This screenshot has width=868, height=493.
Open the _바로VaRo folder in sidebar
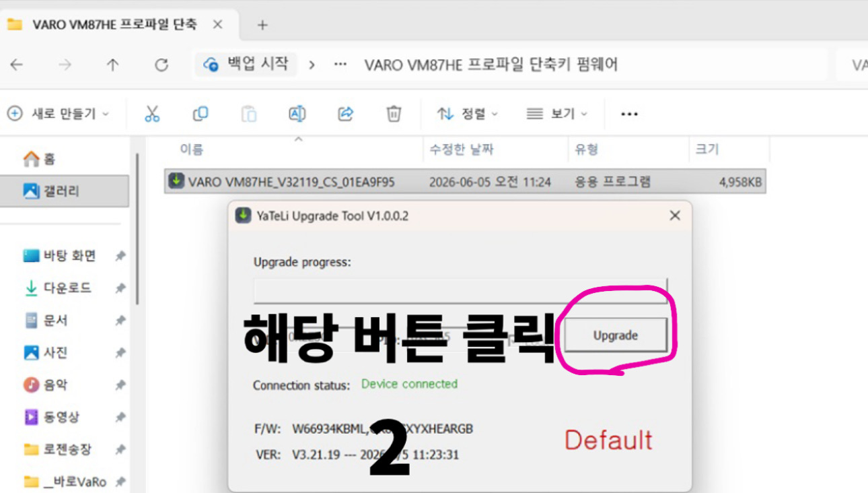click(65, 482)
